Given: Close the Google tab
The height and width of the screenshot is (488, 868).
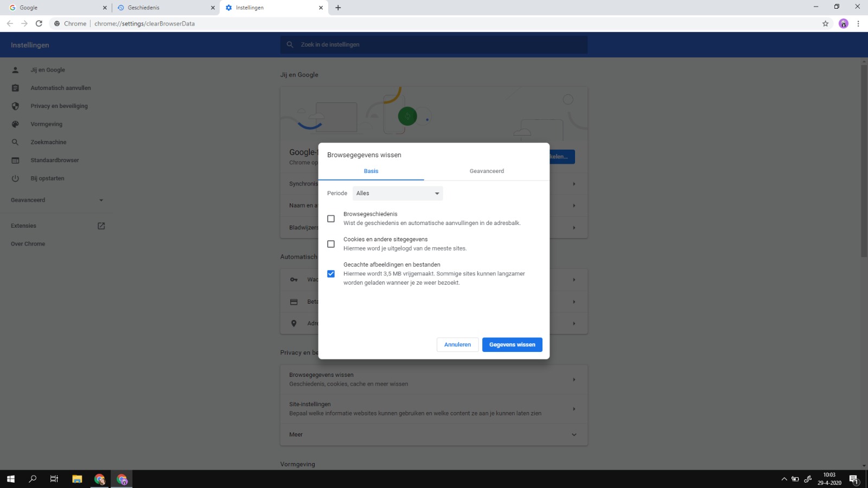Looking at the screenshot, I should pyautogui.click(x=105, y=8).
